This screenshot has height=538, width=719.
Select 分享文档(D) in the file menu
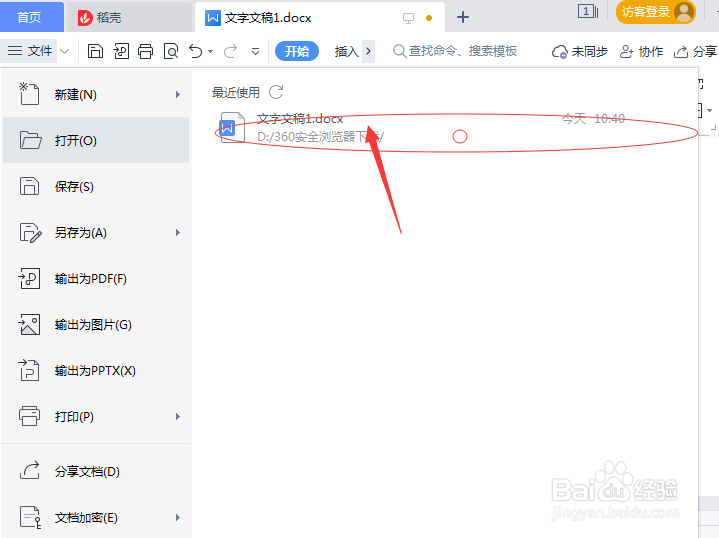tap(96, 471)
